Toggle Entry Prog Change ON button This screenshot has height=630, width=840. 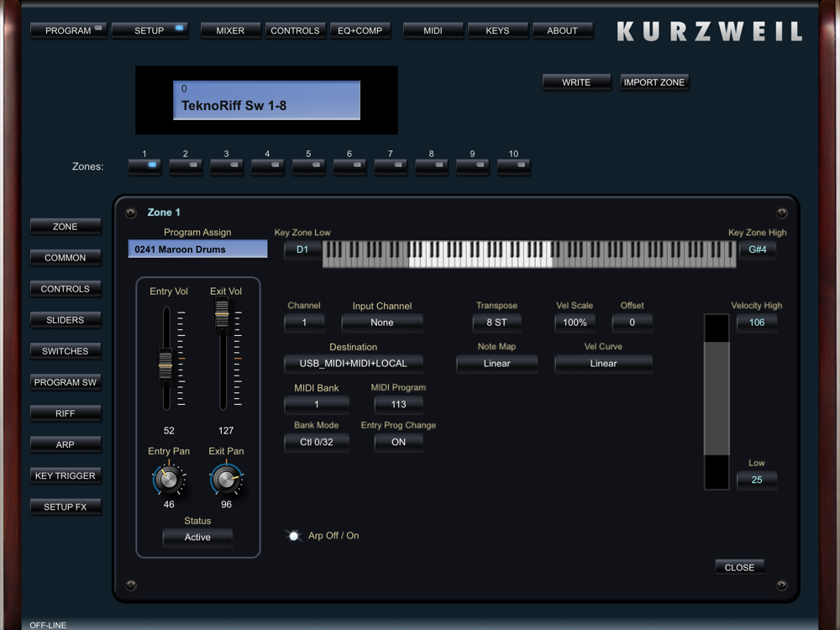(398, 442)
